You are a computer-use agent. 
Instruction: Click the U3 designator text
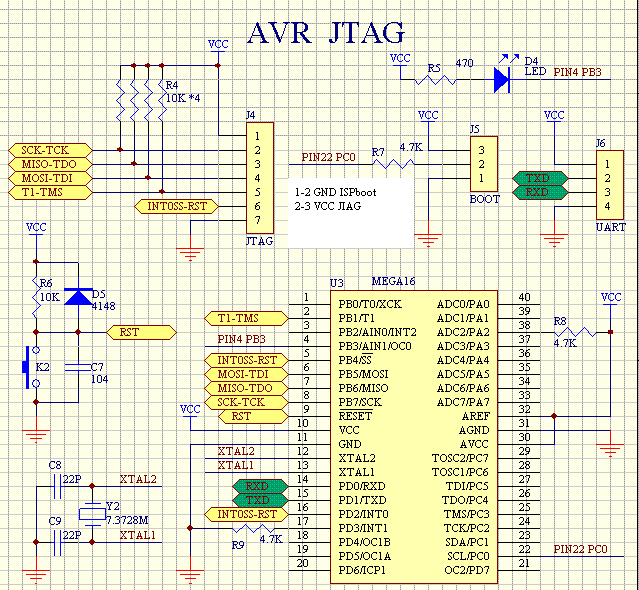(x=337, y=283)
